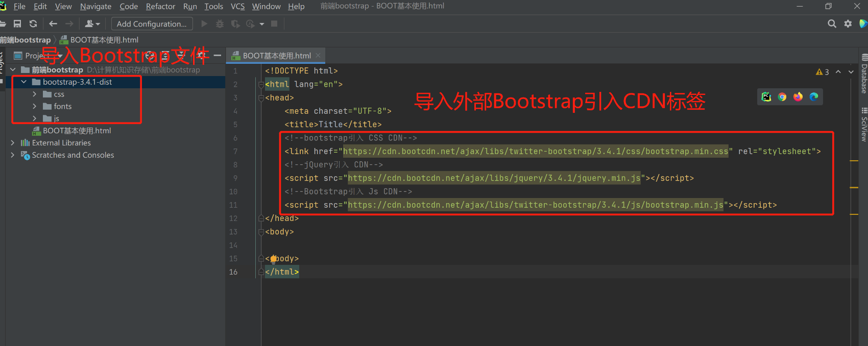Screen dimensions: 868x346
Task: Open page in Firefox browser icon
Action: 798,97
